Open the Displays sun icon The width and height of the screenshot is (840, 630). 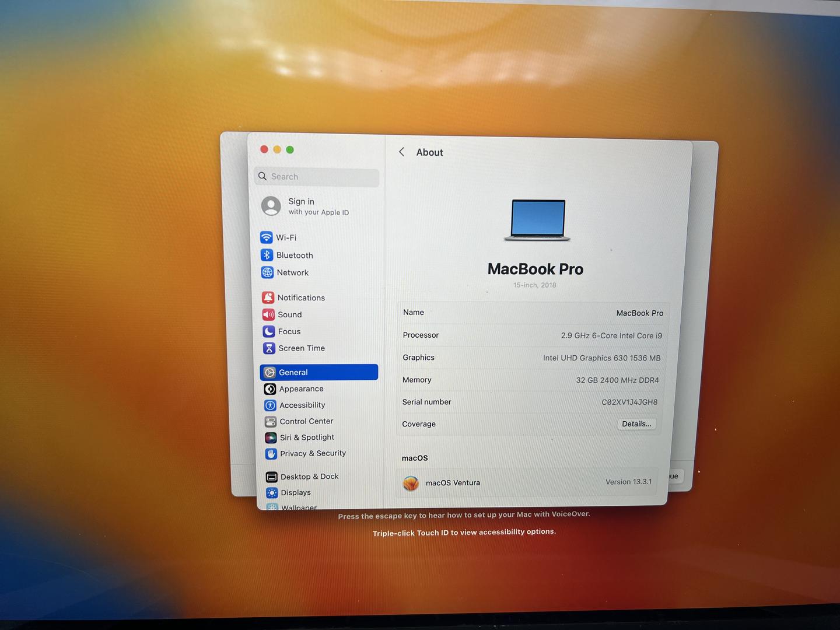click(272, 493)
